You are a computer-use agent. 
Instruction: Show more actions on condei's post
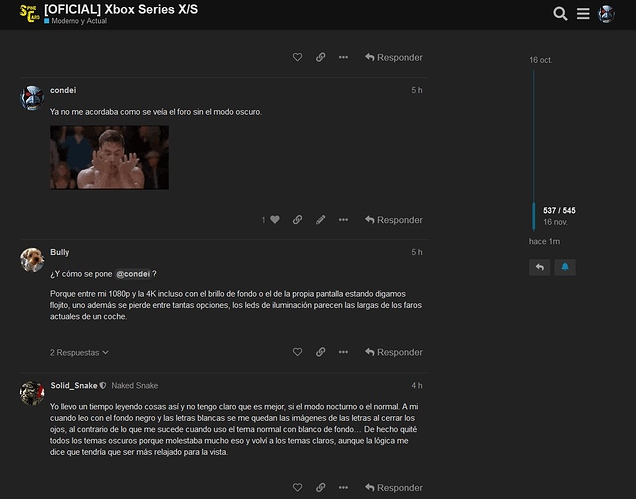343,220
